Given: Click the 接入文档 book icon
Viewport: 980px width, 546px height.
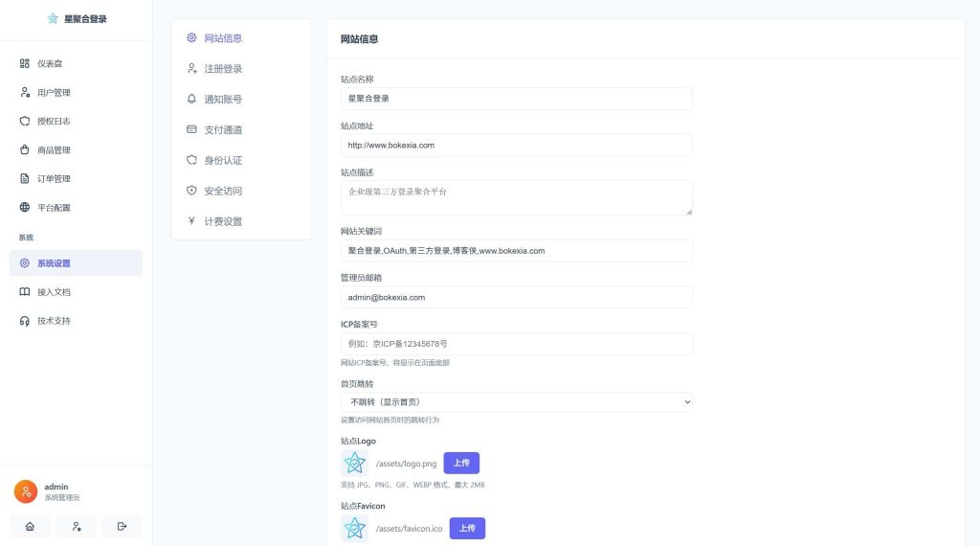Looking at the screenshot, I should tap(24, 291).
